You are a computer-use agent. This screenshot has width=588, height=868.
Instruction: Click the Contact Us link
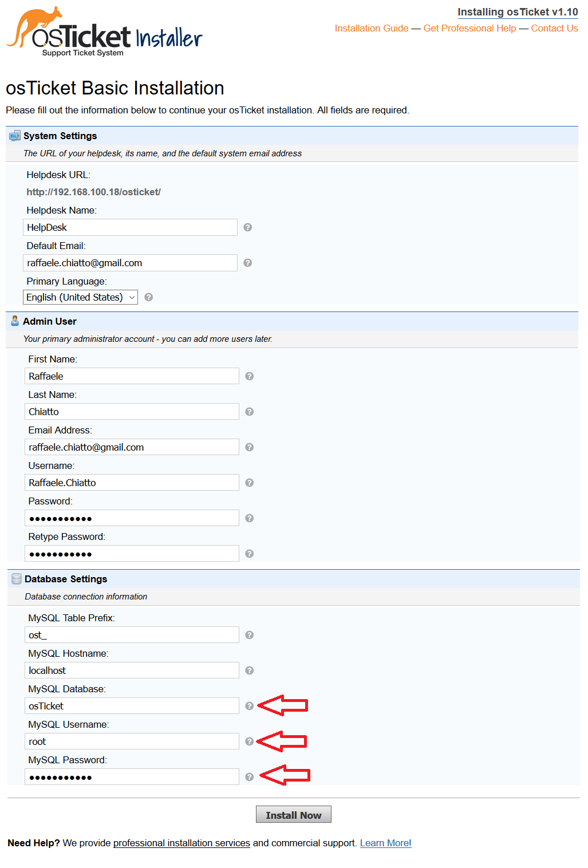[x=554, y=28]
